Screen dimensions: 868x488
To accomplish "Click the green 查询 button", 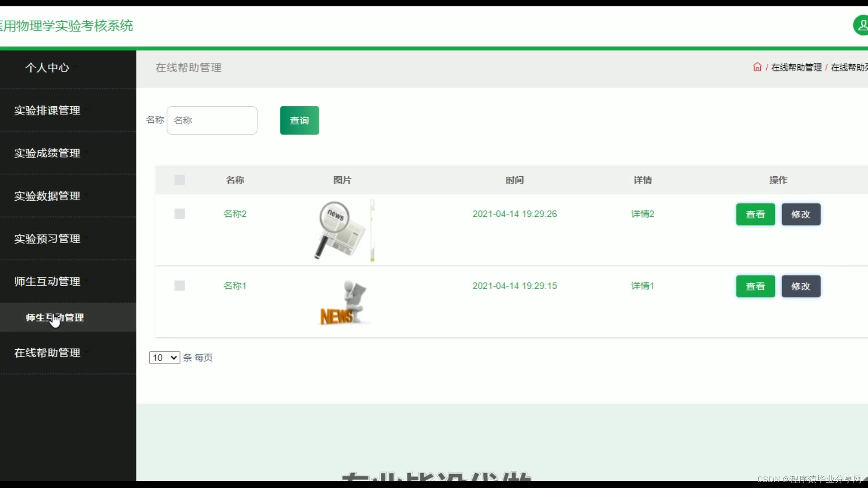I will coord(299,120).
